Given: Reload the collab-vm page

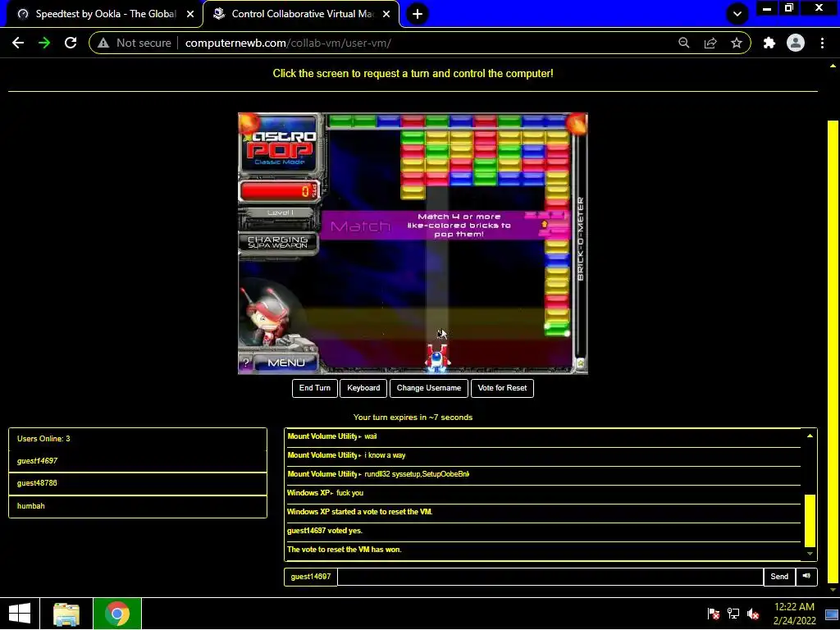Looking at the screenshot, I should [71, 43].
